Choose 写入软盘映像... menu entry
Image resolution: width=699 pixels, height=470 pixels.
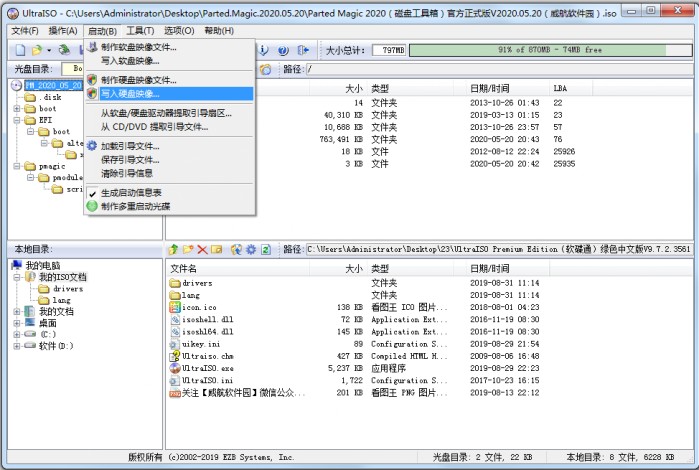(169, 61)
